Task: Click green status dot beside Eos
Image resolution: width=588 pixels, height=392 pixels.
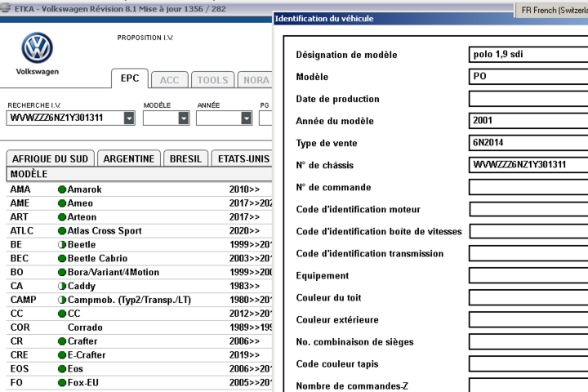Action: [62, 369]
